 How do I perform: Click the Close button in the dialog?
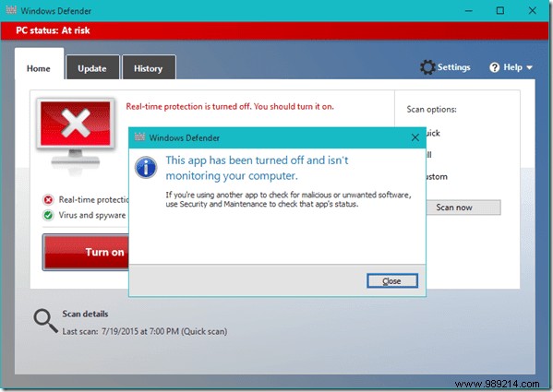click(392, 281)
